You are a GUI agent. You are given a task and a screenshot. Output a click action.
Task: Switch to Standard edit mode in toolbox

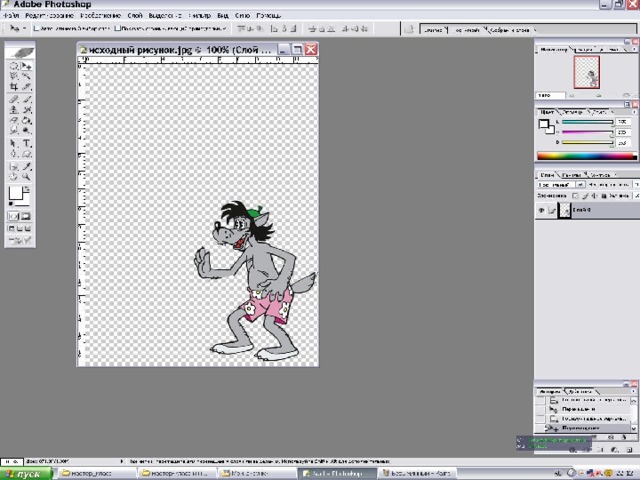pos(13,216)
